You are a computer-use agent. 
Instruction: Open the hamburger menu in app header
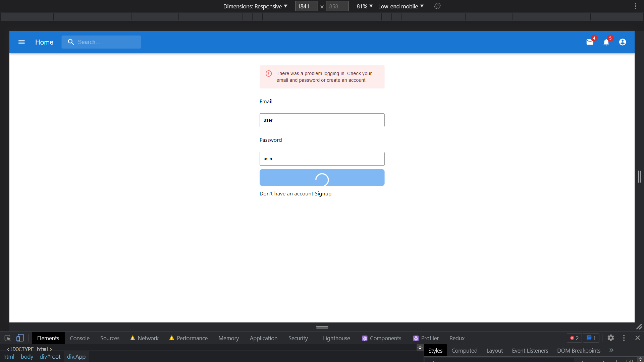point(21,42)
